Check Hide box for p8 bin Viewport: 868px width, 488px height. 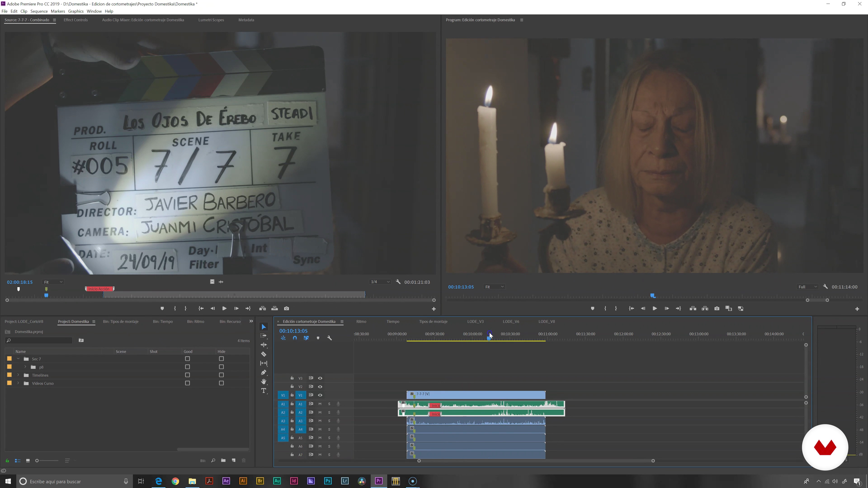click(221, 367)
